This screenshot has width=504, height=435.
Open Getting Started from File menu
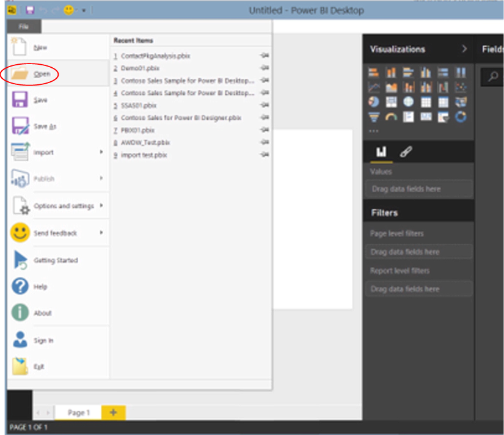tap(58, 260)
